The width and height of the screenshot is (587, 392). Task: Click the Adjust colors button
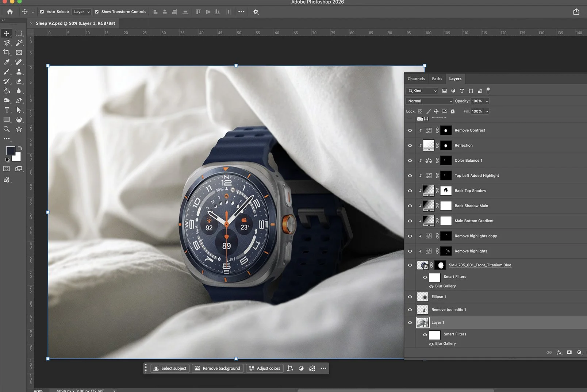coord(265,369)
